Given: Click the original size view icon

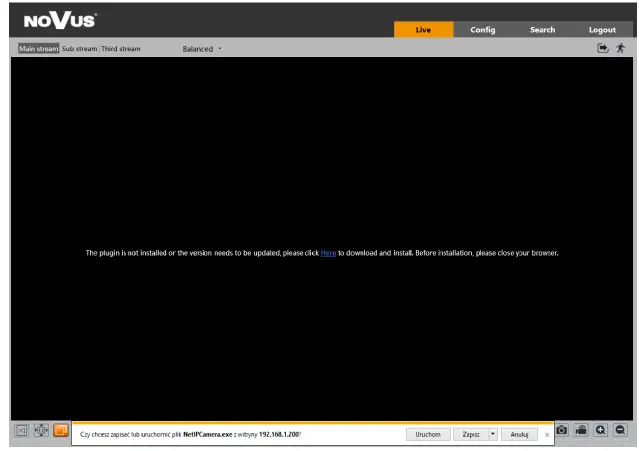Looking at the screenshot, I should 22,430.
